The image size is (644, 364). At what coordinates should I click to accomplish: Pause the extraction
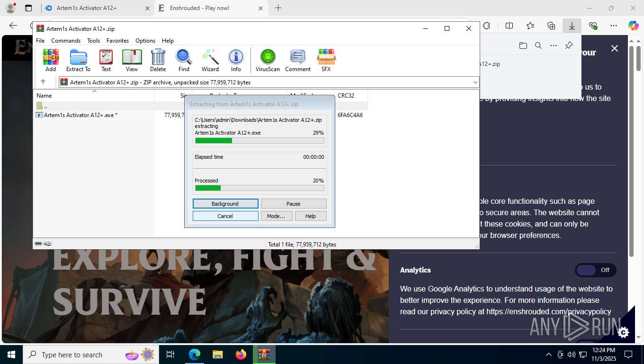point(294,204)
